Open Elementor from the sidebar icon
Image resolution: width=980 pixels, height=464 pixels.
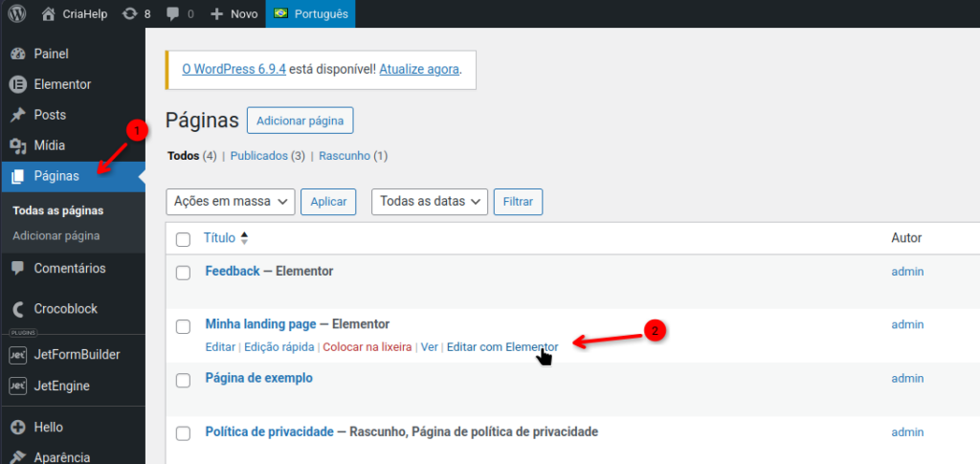[17, 84]
